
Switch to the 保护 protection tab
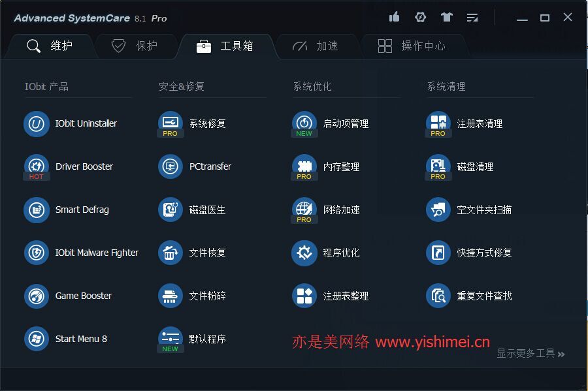tap(135, 46)
